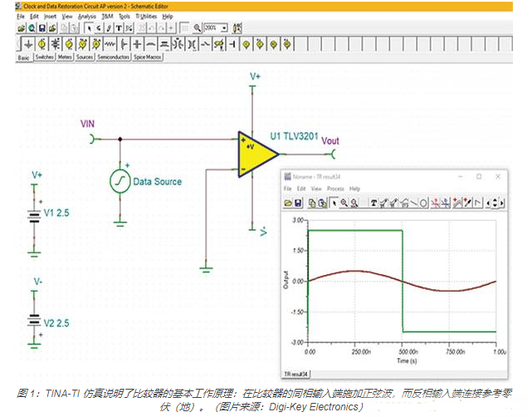This screenshot has width=532, height=417.
Task: Click the magnifier zoom icon beside 200% box
Action: pyautogui.click(x=198, y=28)
